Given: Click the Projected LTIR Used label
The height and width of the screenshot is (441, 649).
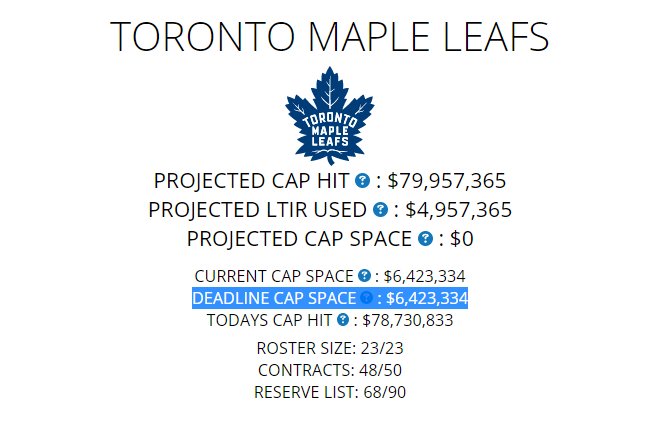Looking at the screenshot, I should pos(257,210).
